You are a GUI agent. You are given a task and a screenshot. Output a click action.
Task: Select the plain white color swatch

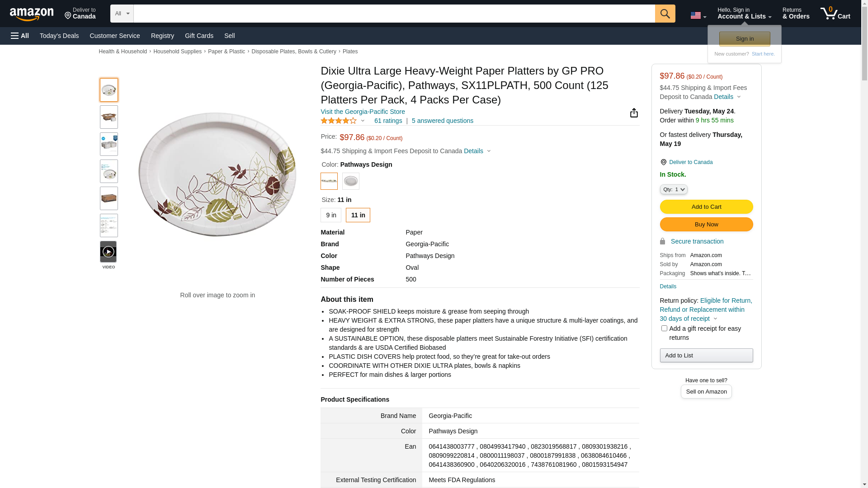[351, 181]
